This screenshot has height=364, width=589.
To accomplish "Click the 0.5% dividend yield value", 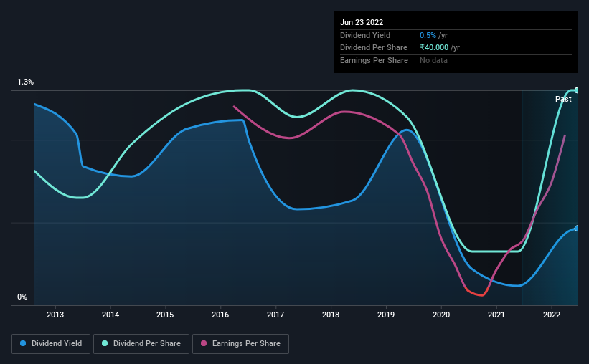I will point(428,35).
